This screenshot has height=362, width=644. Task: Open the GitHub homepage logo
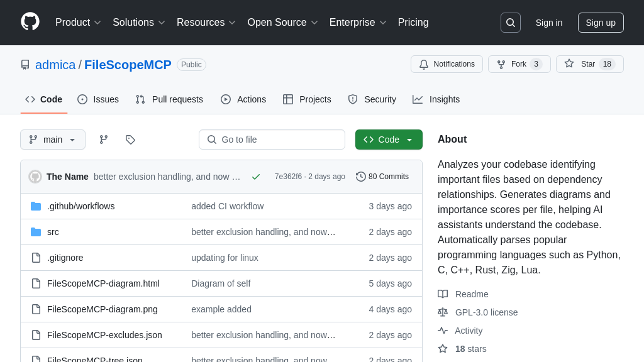tap(30, 22)
